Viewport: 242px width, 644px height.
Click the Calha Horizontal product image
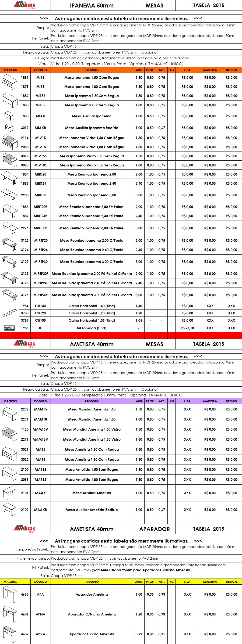pos(10,313)
